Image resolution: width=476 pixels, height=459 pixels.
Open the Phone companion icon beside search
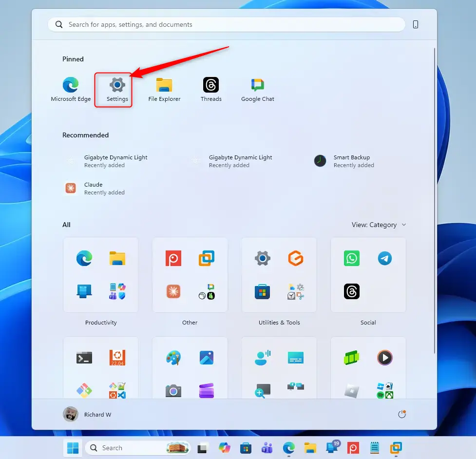click(415, 24)
